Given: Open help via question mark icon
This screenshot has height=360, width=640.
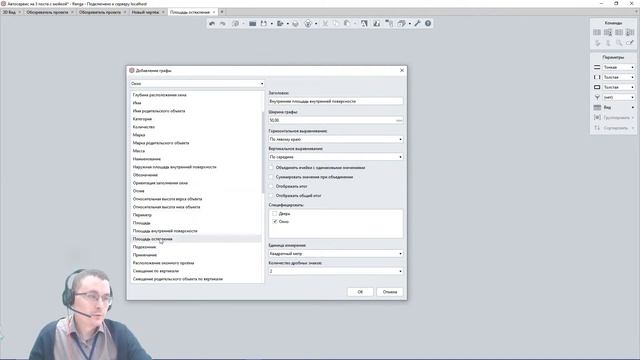Looking at the screenshot, I should [x=428, y=24].
